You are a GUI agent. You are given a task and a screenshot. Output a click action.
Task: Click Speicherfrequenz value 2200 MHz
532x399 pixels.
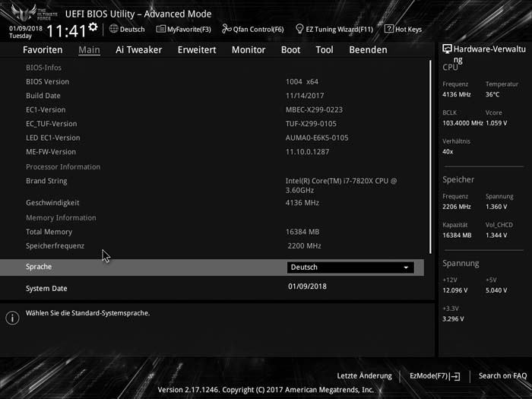(x=304, y=246)
